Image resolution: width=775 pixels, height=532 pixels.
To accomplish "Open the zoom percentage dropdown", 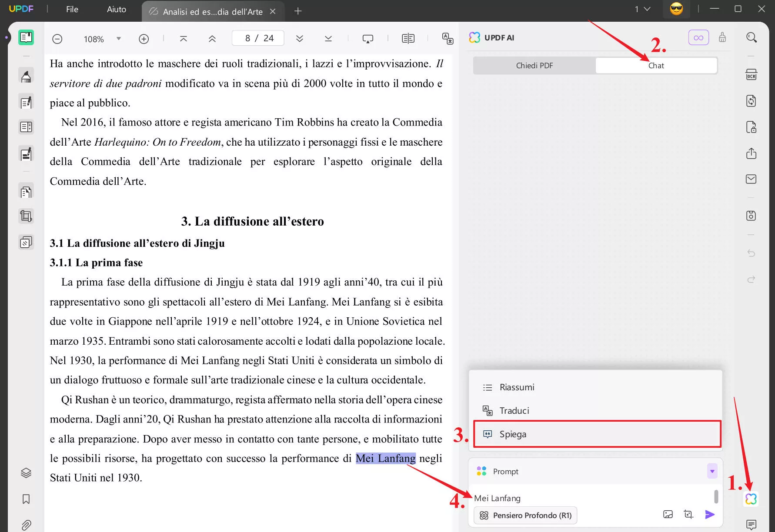I will point(118,38).
